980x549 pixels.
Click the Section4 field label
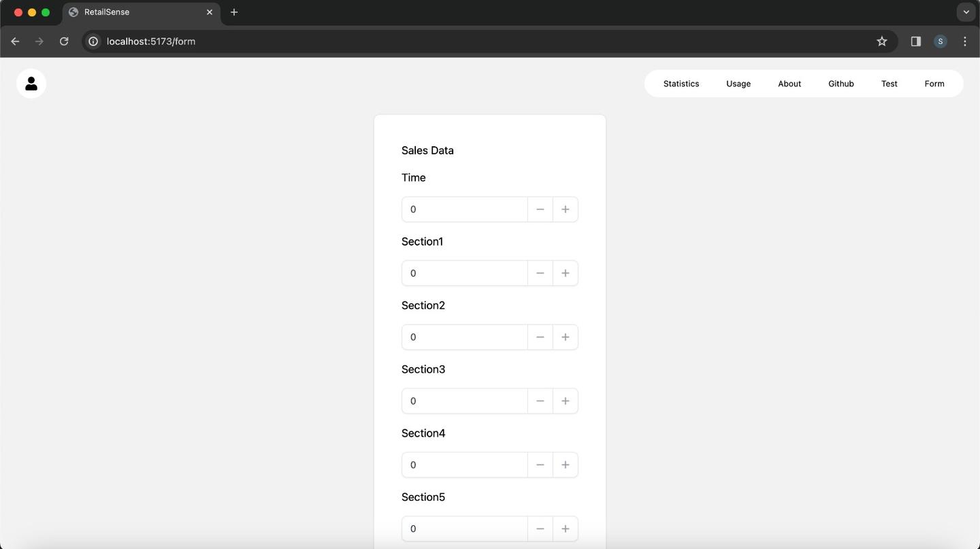(x=423, y=433)
